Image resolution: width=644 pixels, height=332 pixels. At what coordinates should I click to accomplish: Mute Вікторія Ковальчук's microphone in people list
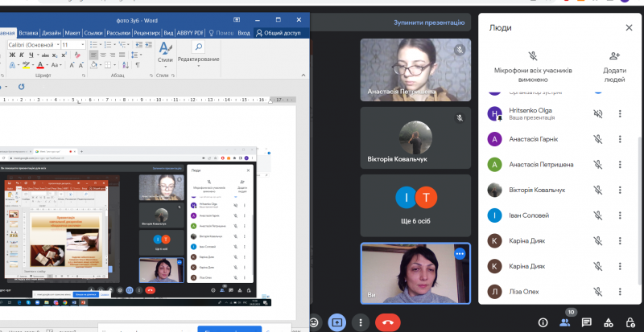click(597, 190)
